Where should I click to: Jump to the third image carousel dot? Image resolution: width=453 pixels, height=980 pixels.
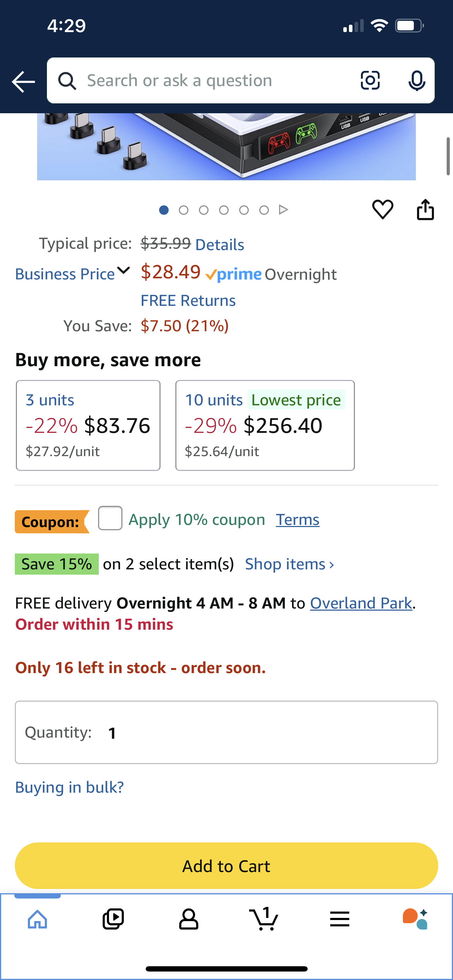(x=204, y=210)
